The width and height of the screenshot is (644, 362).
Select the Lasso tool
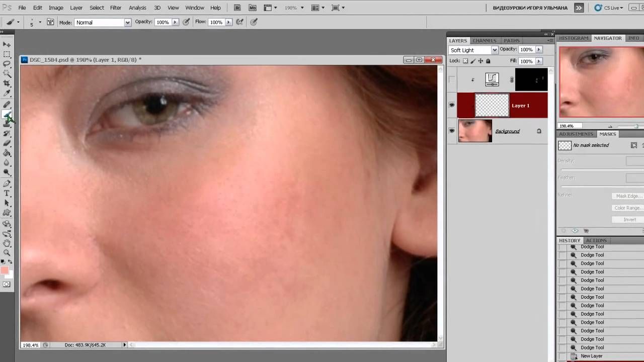click(x=7, y=64)
